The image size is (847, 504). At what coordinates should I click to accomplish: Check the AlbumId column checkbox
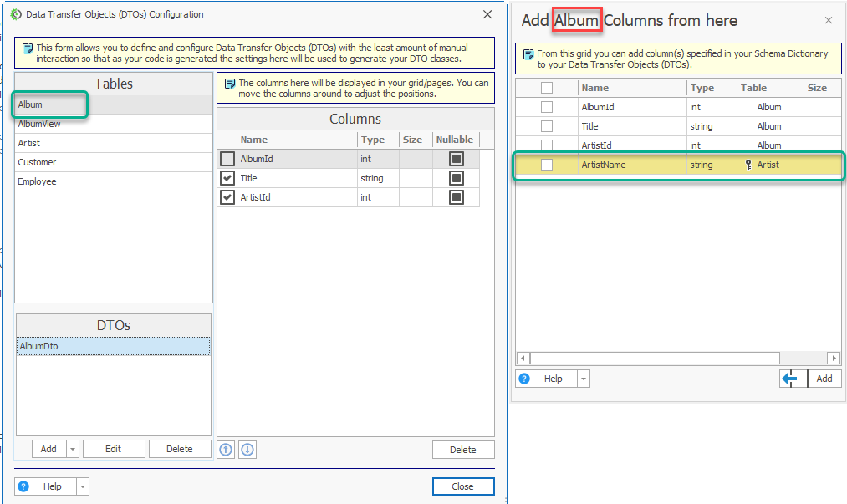pos(227,159)
